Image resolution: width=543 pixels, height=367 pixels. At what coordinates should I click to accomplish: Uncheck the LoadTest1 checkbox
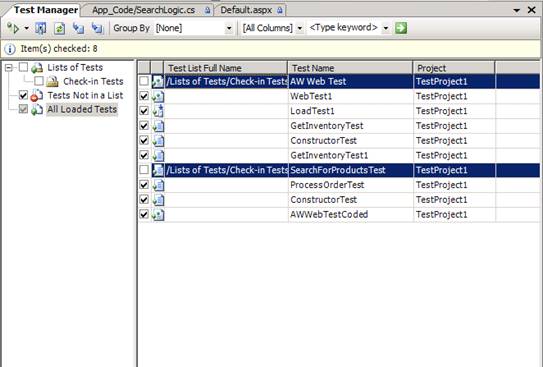pyautogui.click(x=144, y=111)
